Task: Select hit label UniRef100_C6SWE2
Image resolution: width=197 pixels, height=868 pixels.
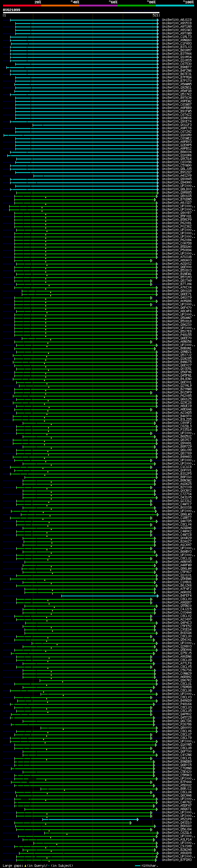Action: click(177, 138)
